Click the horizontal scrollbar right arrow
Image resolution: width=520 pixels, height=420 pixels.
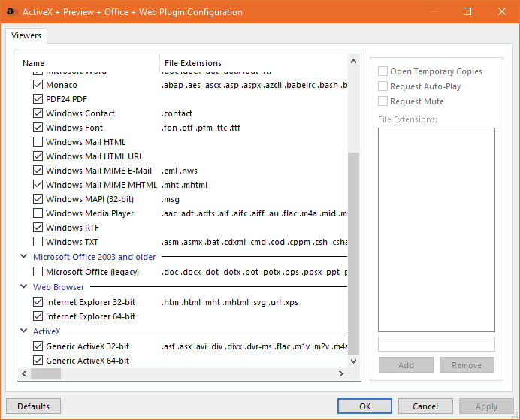341,374
